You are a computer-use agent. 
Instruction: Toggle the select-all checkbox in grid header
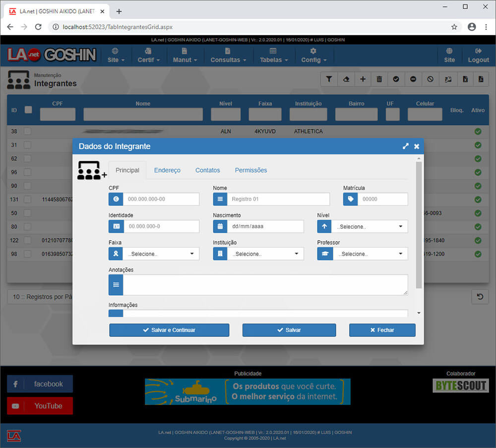pos(28,110)
